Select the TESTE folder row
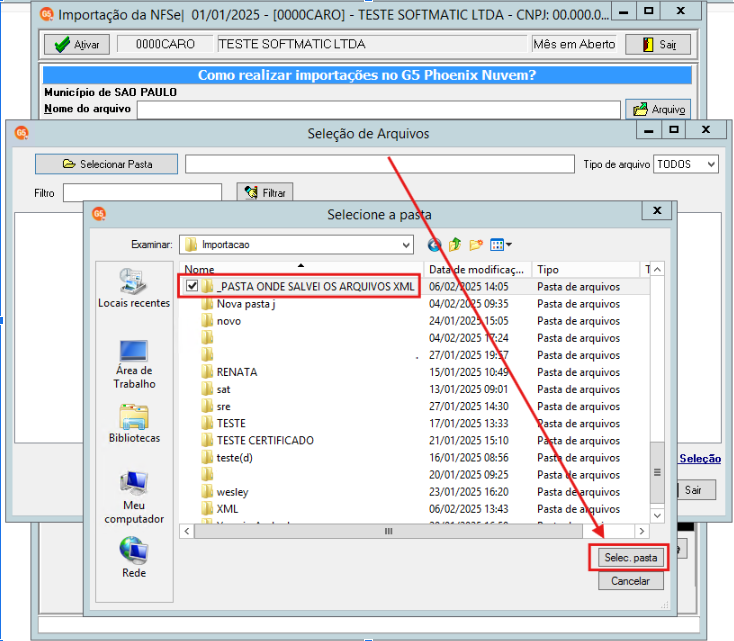 (x=414, y=423)
